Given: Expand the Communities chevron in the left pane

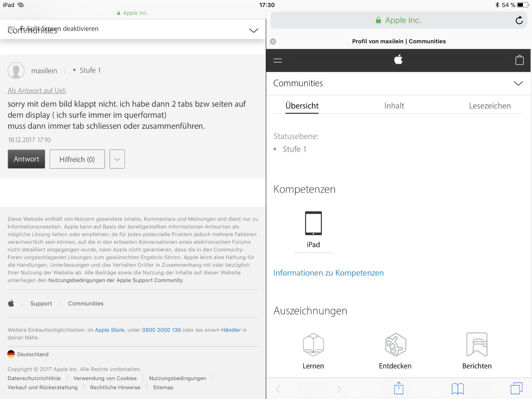Looking at the screenshot, I should click(x=254, y=30).
